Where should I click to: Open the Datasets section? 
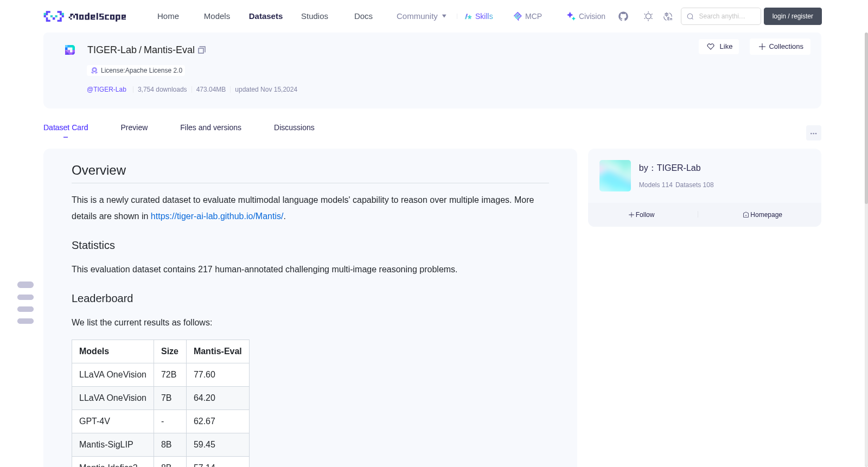point(266,16)
